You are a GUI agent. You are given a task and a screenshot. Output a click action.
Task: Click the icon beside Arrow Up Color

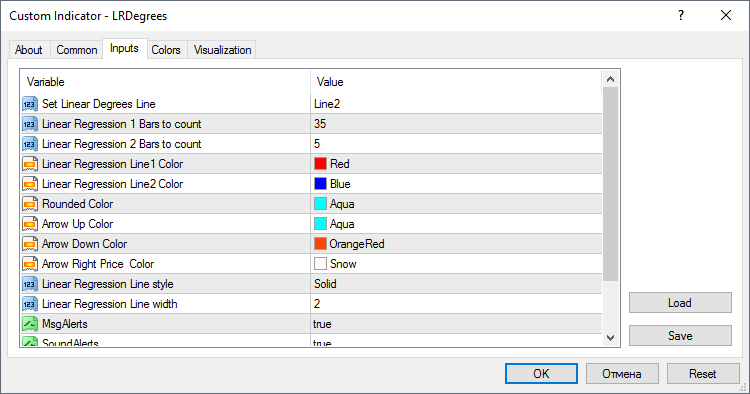30,224
